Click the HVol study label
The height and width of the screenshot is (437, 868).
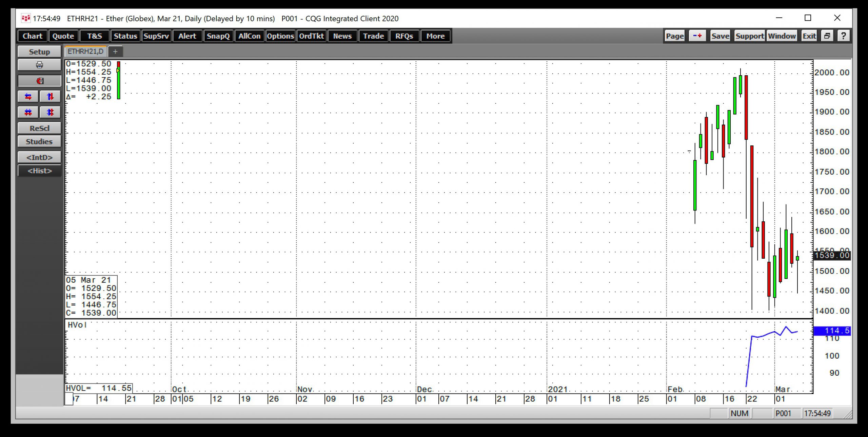(77, 325)
